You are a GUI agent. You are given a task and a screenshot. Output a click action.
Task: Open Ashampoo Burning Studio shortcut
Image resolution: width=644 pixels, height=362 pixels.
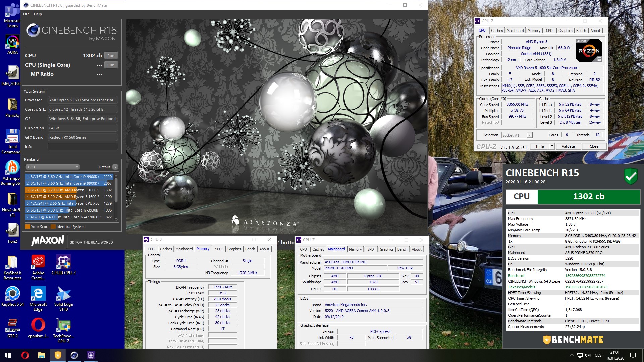(x=12, y=173)
